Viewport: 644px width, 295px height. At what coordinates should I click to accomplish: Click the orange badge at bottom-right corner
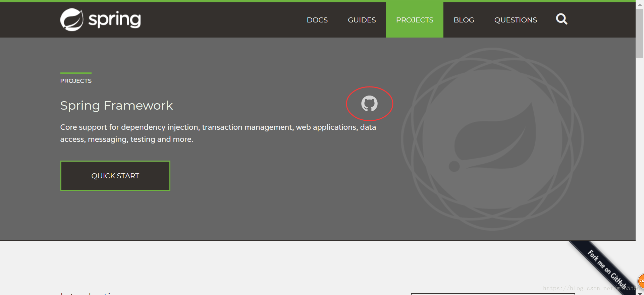point(641,281)
